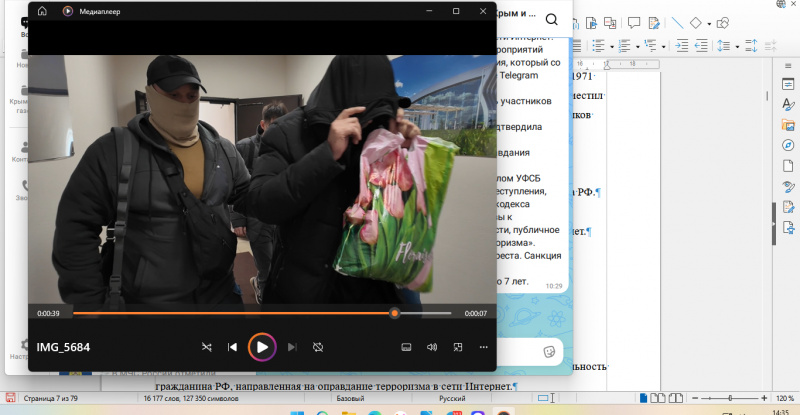800x415 pixels.
Task: Open the media player more options menu
Action: pos(484,347)
